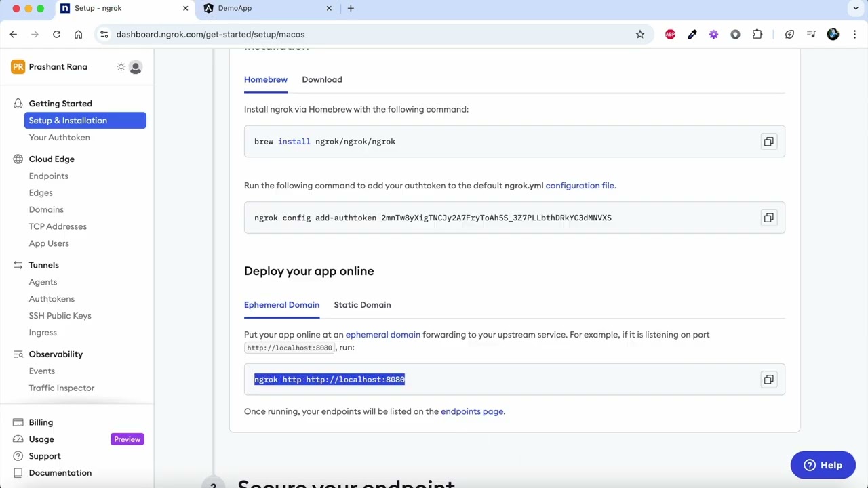Open the endpoints page link

point(472,411)
